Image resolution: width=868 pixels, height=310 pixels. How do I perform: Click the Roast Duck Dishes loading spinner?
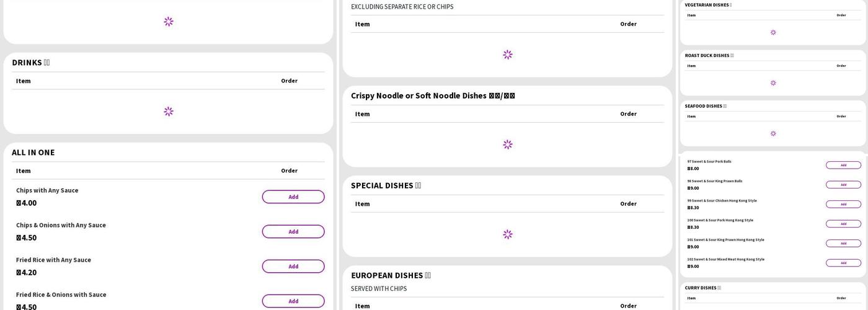[x=773, y=83]
